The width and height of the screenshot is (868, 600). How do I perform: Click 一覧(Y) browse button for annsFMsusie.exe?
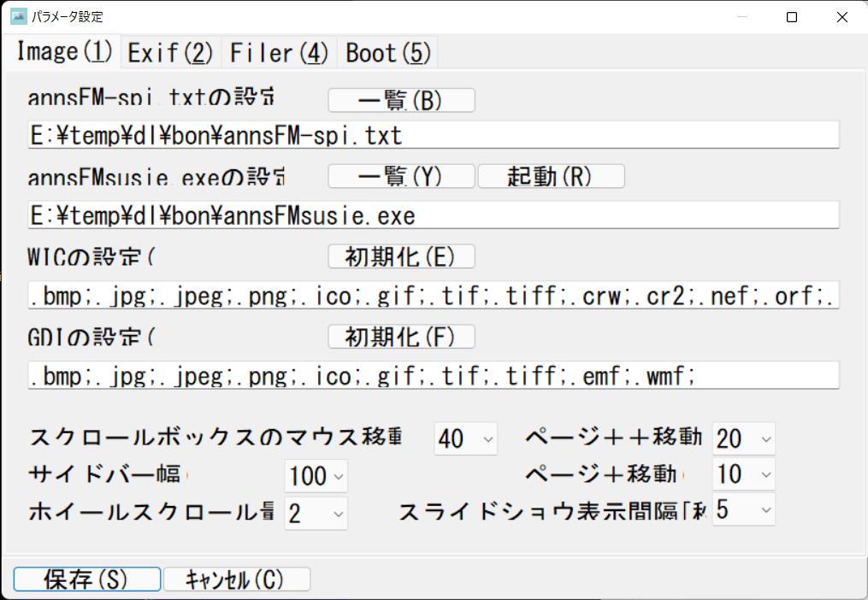click(401, 177)
